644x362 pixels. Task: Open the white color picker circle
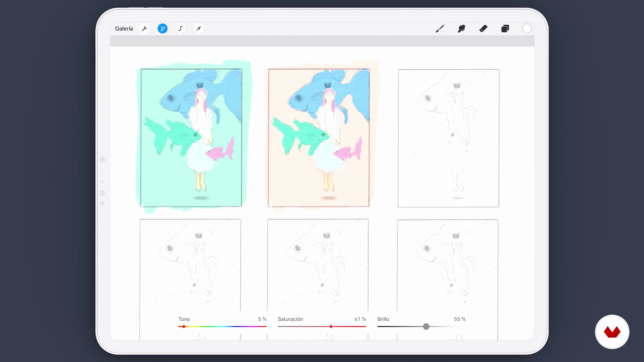point(527,29)
